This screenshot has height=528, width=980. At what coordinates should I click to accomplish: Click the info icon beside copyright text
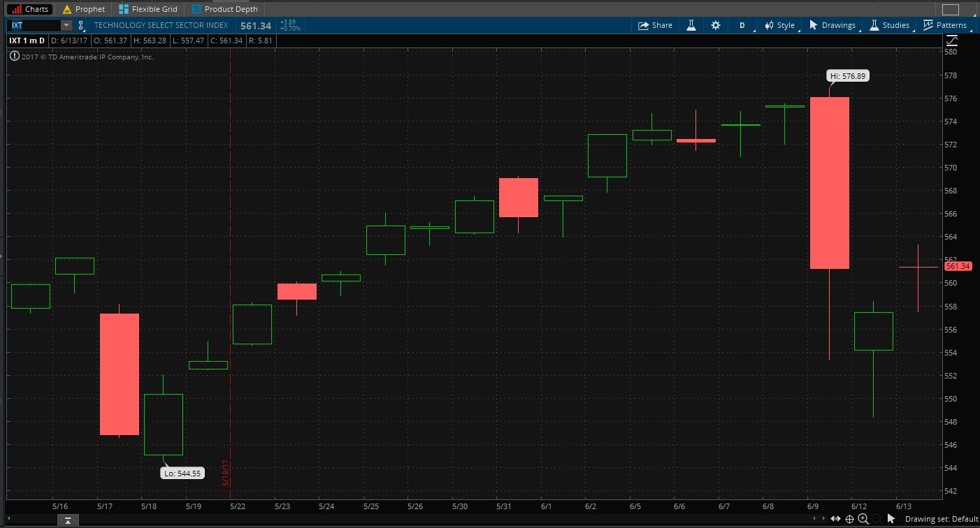(14, 57)
